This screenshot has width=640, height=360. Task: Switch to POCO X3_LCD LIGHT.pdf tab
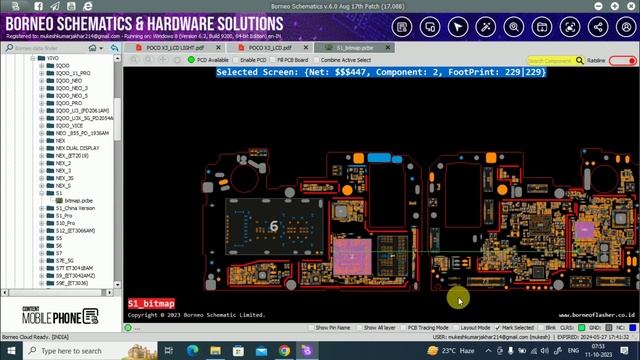175,48
